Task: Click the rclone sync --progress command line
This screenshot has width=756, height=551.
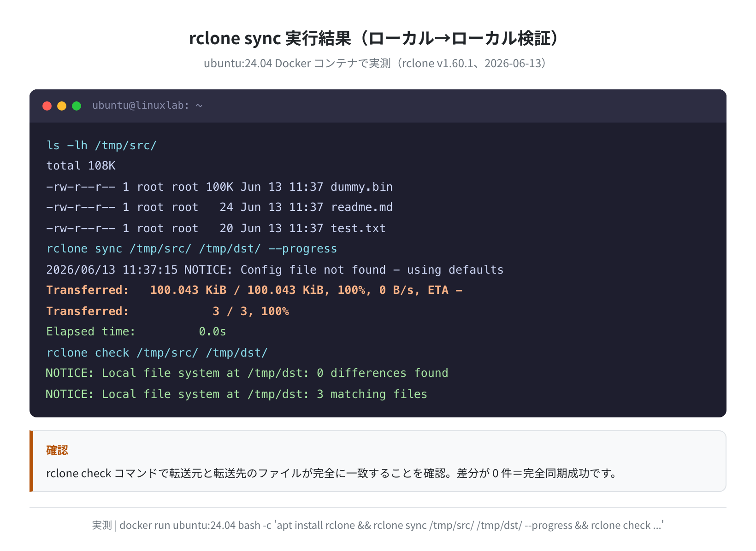Action: point(192,249)
